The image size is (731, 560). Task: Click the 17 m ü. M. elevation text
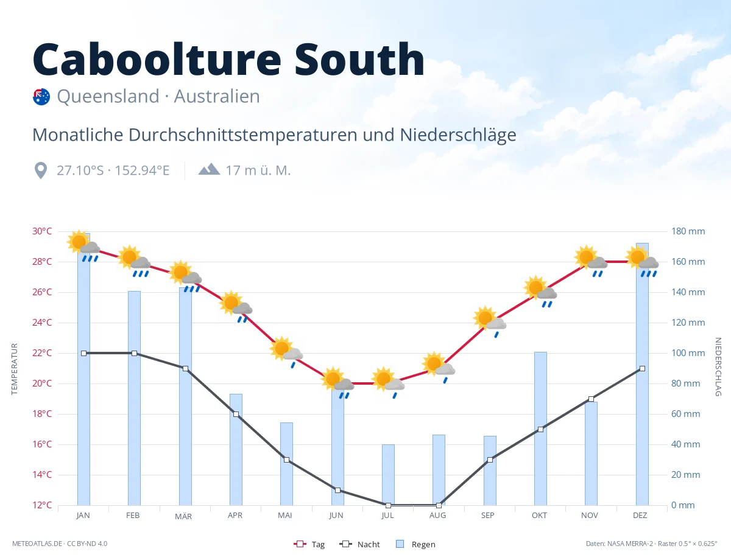[x=258, y=170]
